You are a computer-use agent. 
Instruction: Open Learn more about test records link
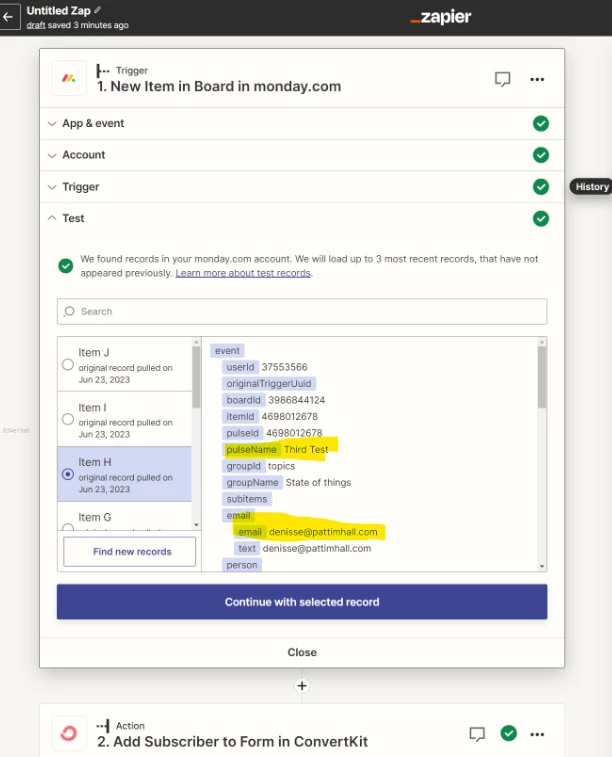point(243,273)
